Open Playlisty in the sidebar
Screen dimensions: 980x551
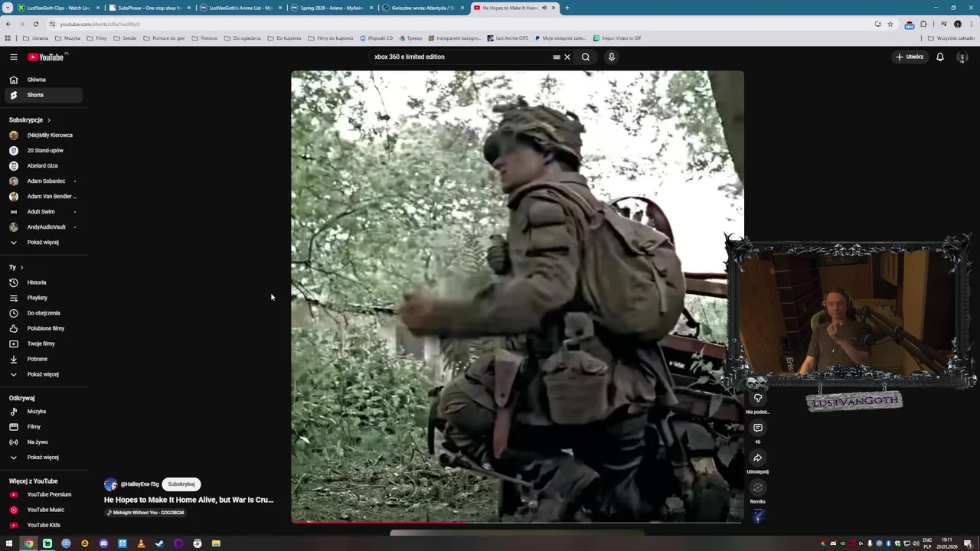[42, 298]
